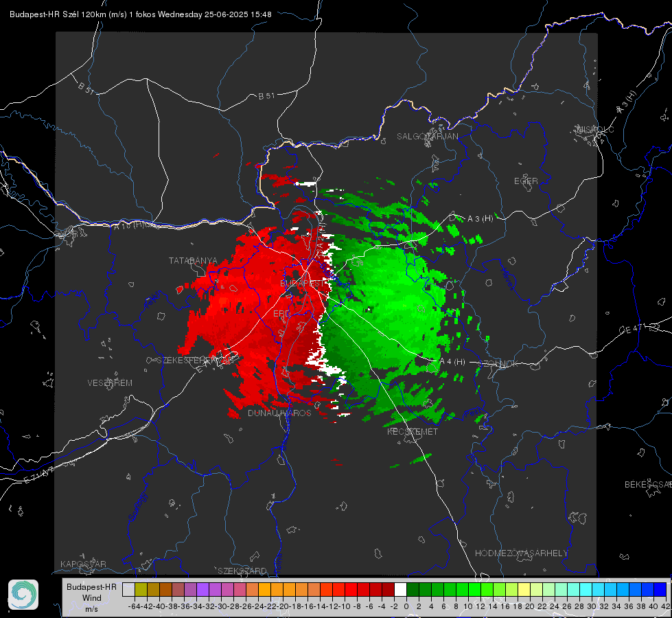Click the BUDAPEST city label
This screenshot has width=672, height=618.
(x=303, y=284)
